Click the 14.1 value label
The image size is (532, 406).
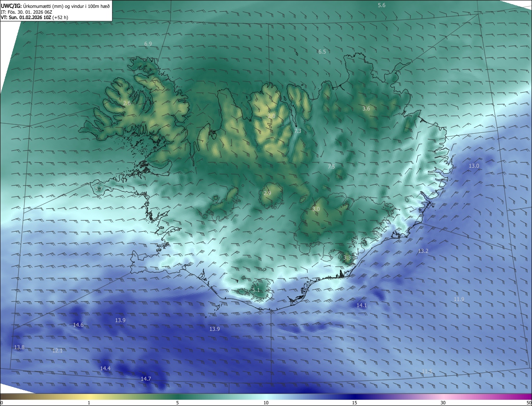(362, 305)
